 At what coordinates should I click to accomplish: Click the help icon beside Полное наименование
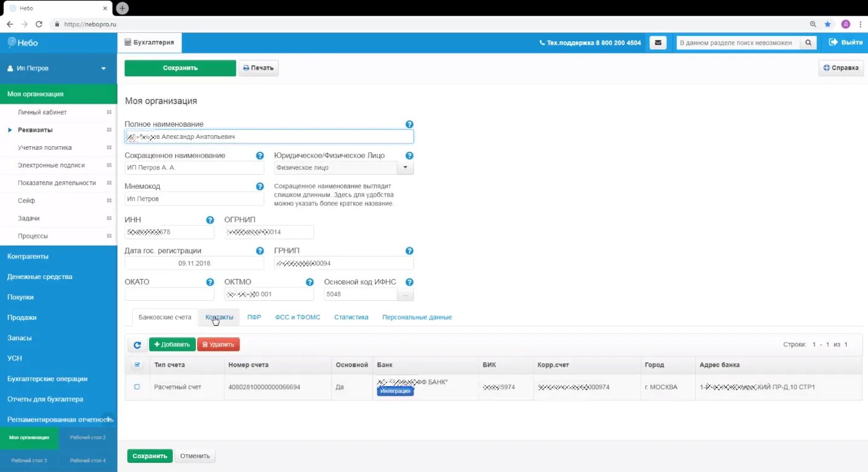point(409,124)
